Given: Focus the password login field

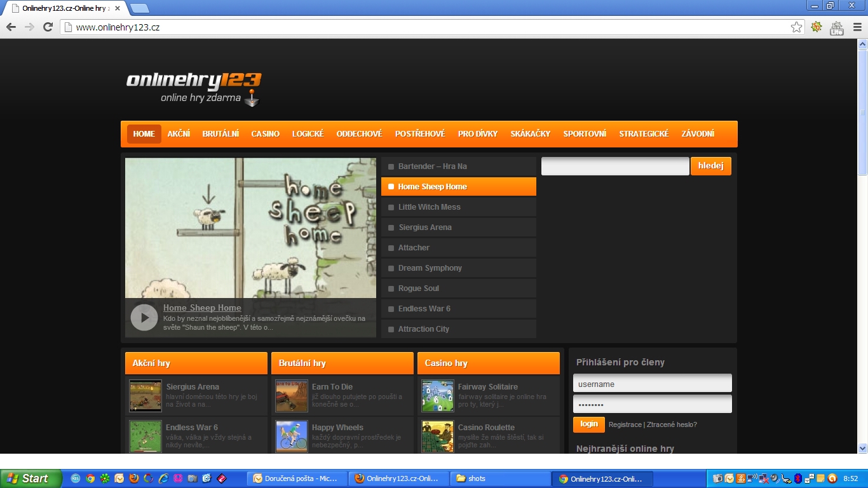Looking at the screenshot, I should (x=653, y=404).
